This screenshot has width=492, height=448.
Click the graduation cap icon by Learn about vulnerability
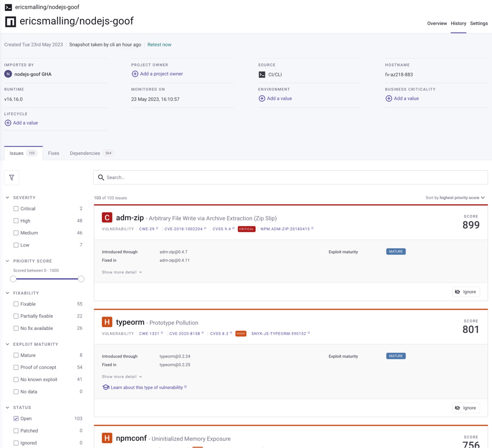pyautogui.click(x=106, y=387)
